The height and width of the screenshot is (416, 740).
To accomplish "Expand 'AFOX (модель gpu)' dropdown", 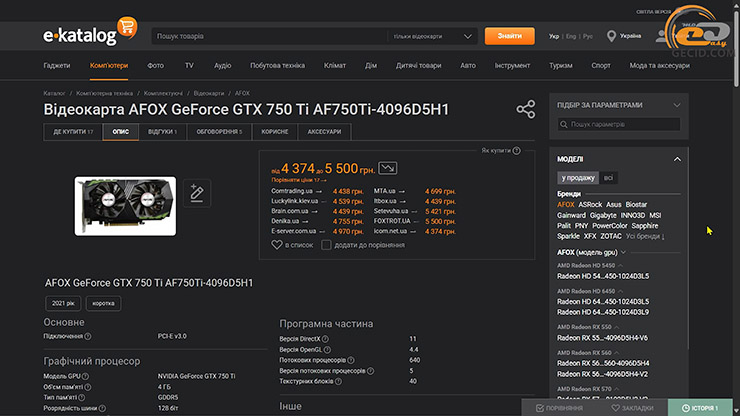I will 623,253.
